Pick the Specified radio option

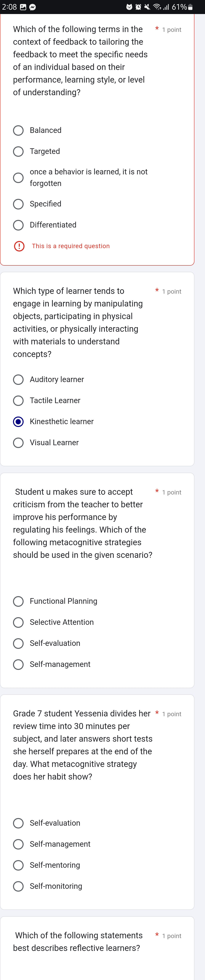coord(18,204)
